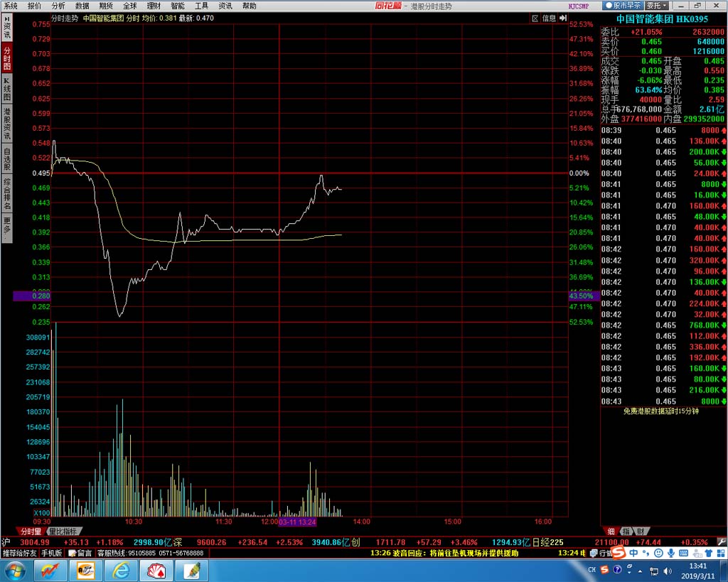Viewport: 728px width, 582px height.
Task: Switch to the 分时量 tab below the chart
Action: coord(31,532)
